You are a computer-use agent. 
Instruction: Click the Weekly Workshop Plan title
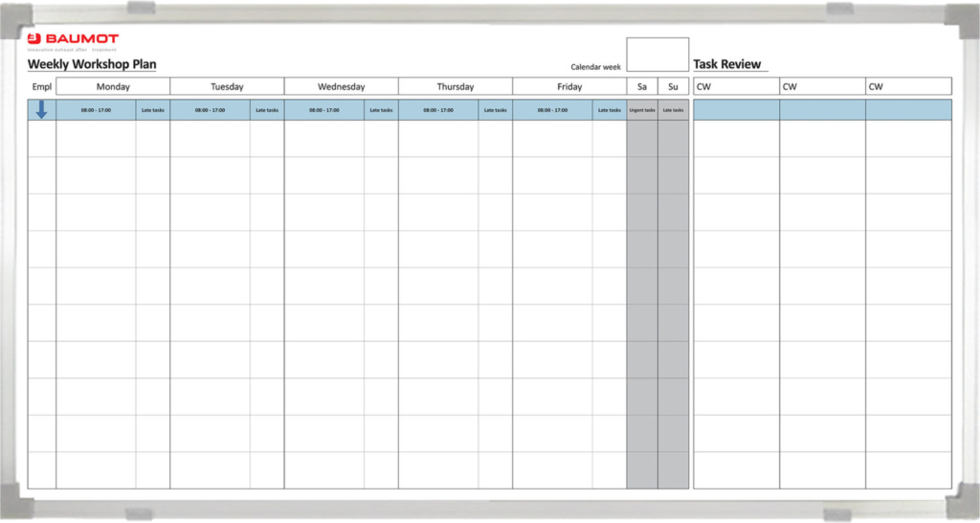(92, 65)
